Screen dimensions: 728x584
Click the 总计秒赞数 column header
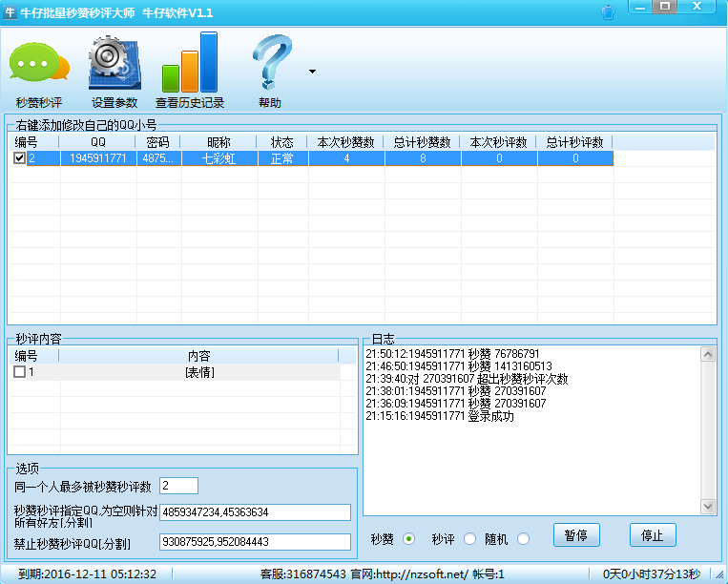[422, 142]
